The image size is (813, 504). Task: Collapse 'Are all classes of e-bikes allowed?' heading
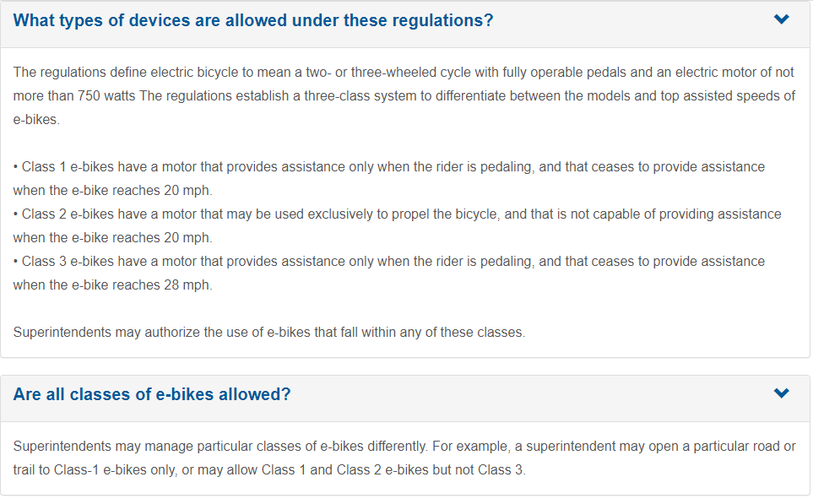152,394
